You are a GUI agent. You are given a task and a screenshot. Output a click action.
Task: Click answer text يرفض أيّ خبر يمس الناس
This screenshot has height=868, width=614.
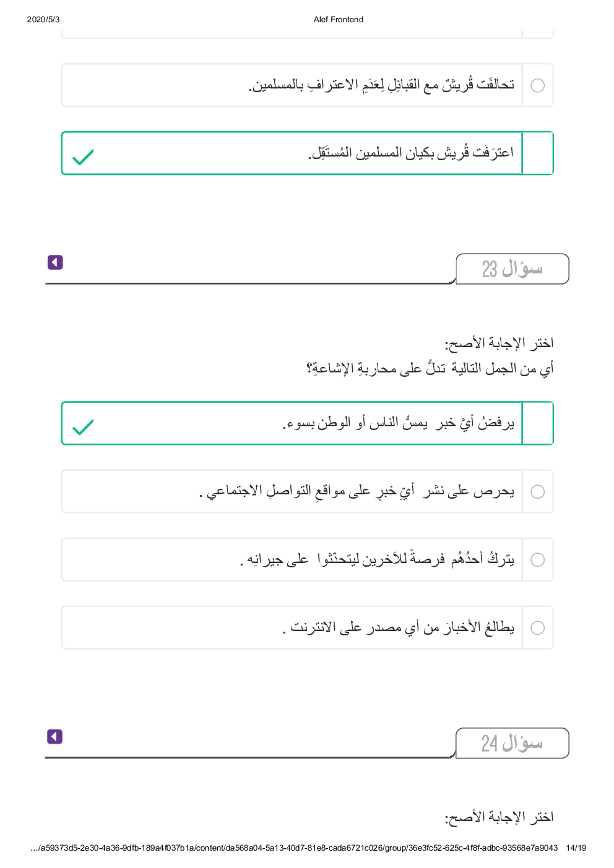(398, 424)
